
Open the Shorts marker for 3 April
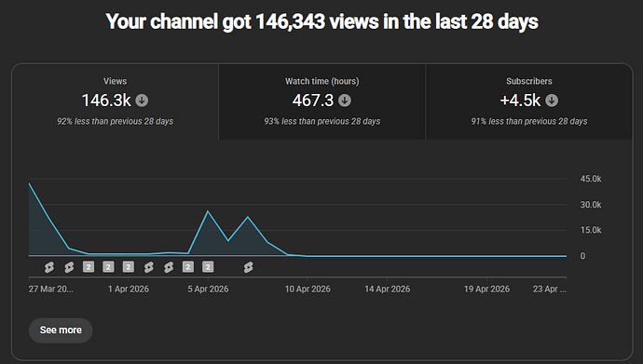click(x=169, y=267)
